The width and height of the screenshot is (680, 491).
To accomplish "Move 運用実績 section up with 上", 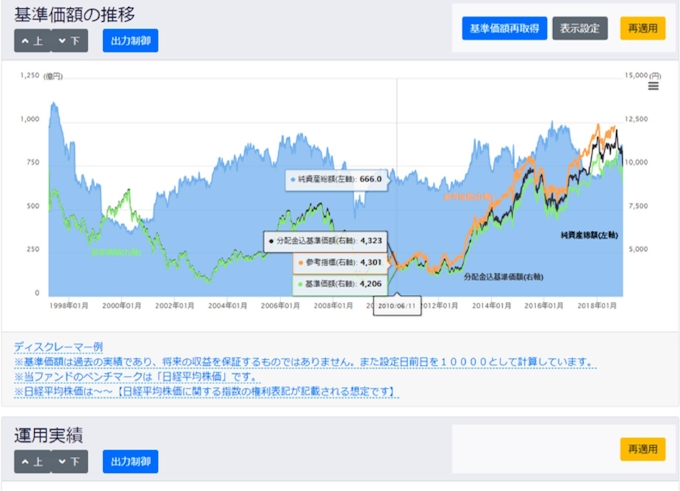I will [32, 461].
